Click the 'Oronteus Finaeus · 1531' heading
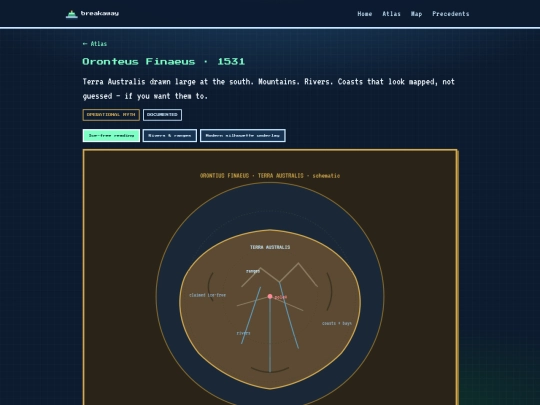 [164, 62]
